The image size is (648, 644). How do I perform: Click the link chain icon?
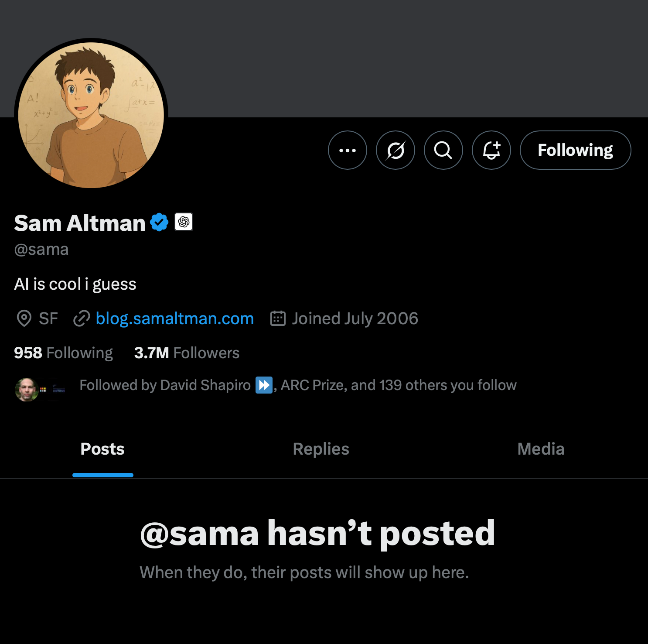(x=82, y=319)
